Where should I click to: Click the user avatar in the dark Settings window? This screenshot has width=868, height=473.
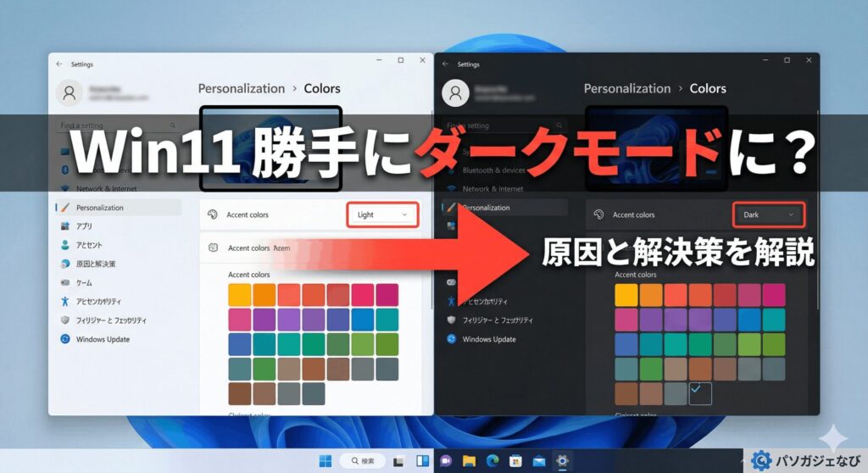click(x=456, y=92)
